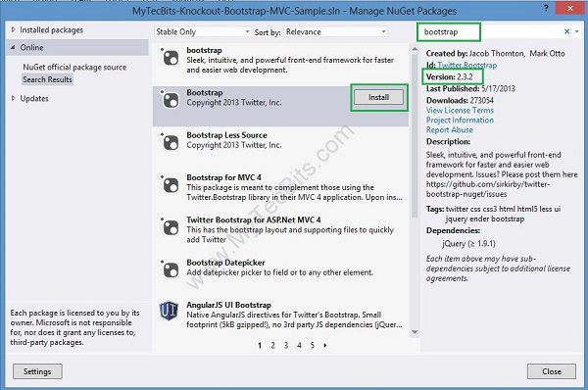Image resolution: width=588 pixels, height=390 pixels.
Task: Go to results page 5
Action: click(312, 345)
